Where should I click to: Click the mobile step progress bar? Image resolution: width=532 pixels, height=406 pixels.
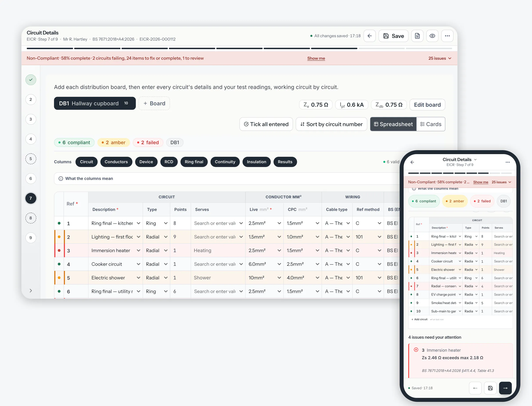point(460,173)
